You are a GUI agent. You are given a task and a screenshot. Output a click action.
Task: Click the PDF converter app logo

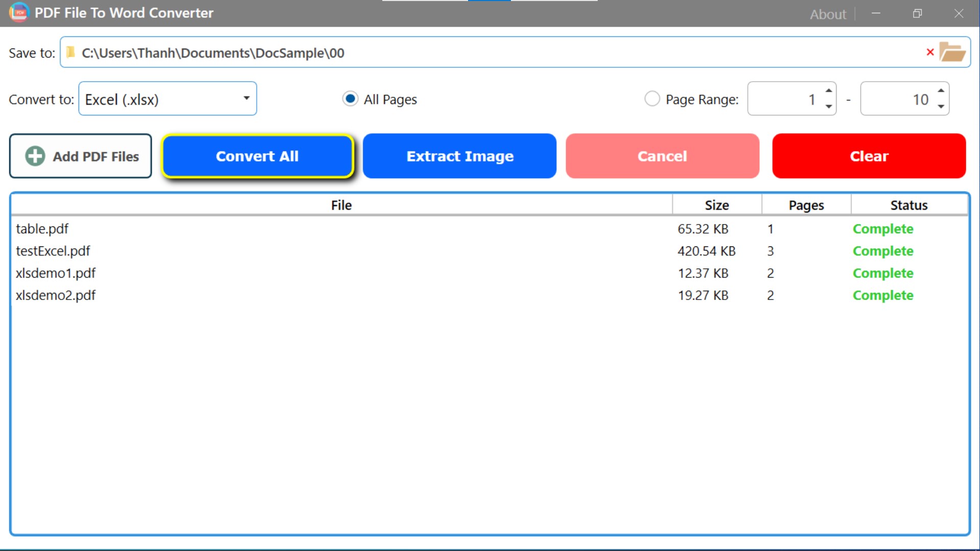(19, 12)
